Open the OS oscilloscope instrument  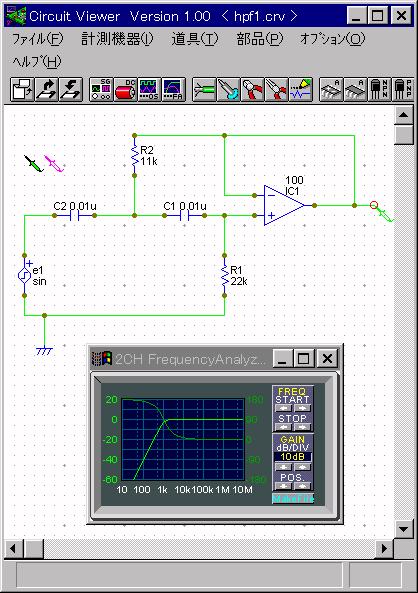[149, 90]
